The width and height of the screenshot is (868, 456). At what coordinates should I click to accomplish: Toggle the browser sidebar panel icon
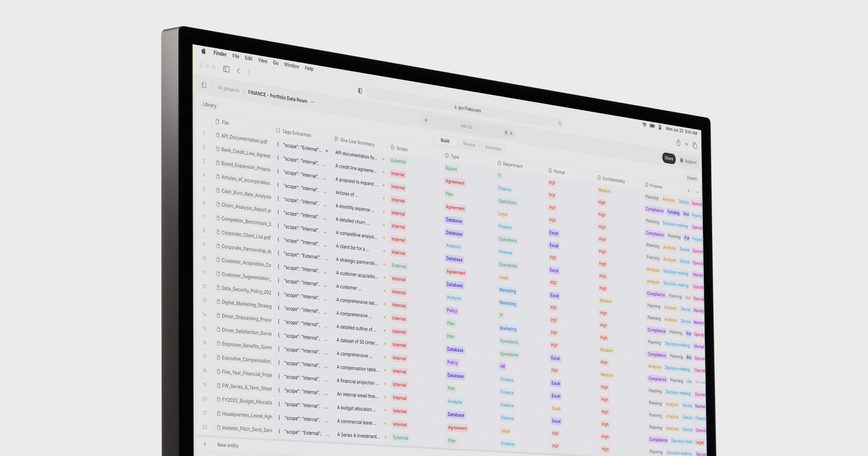tap(226, 69)
